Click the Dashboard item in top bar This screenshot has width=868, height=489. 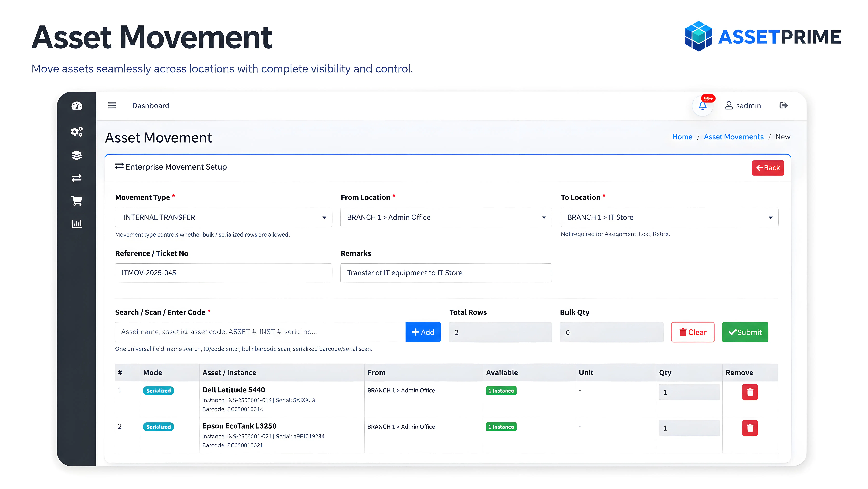151,106
